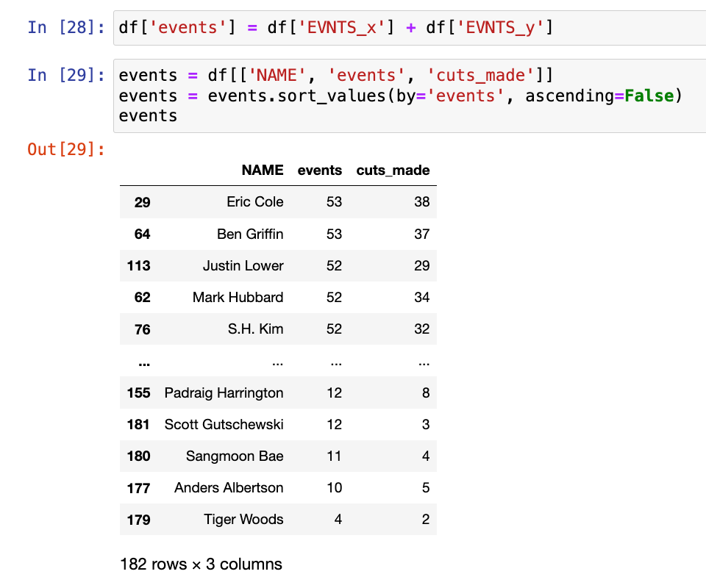Click Ben Griffin's cuts_made value 37
Image resolution: width=706 pixels, height=588 pixels.
(x=422, y=234)
